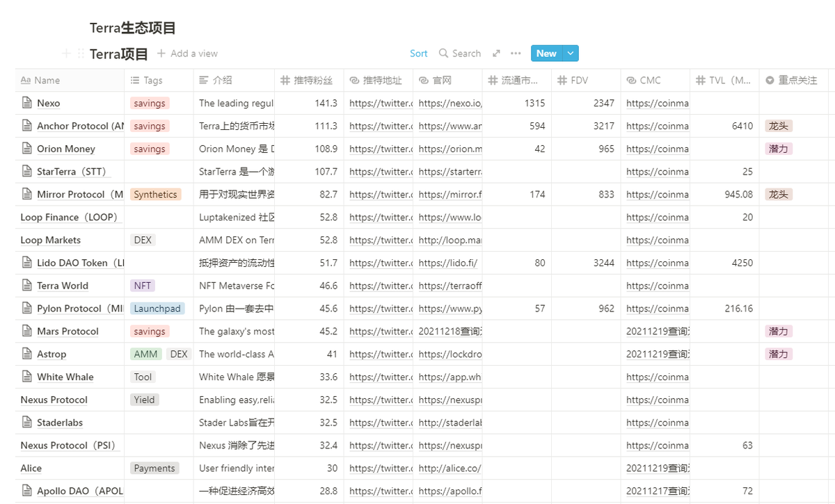Open the lido.fi website link
This screenshot has height=504, width=835.
click(x=448, y=263)
